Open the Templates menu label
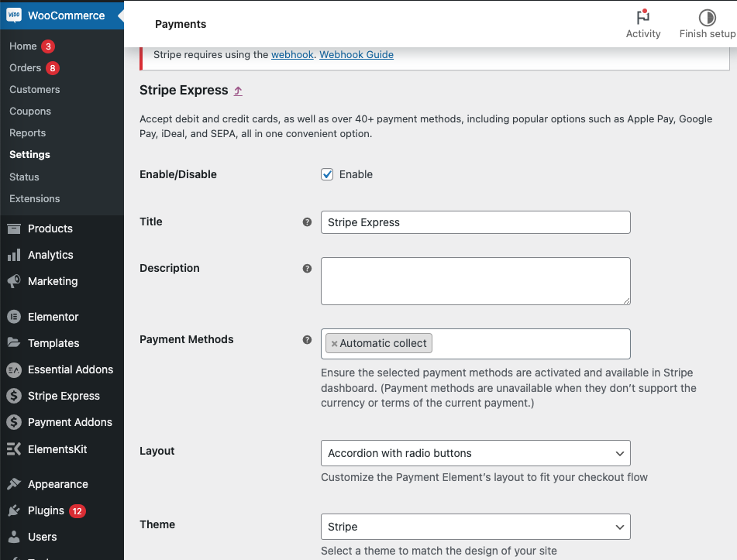The width and height of the screenshot is (737, 560). point(53,343)
